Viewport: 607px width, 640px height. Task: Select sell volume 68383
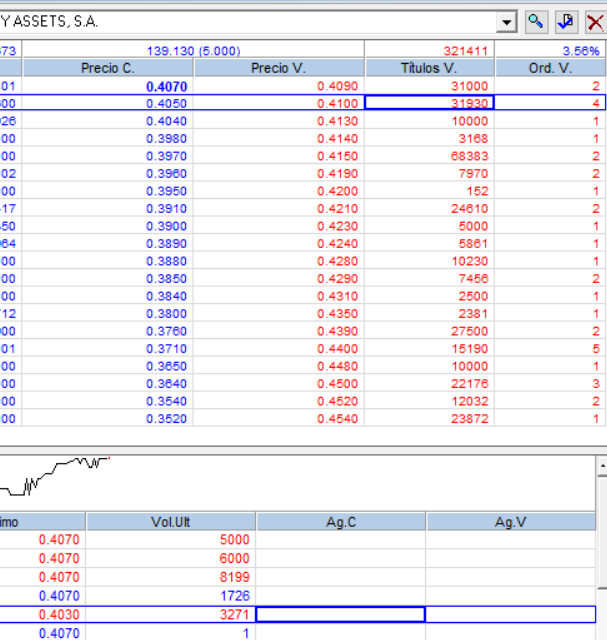click(469, 156)
